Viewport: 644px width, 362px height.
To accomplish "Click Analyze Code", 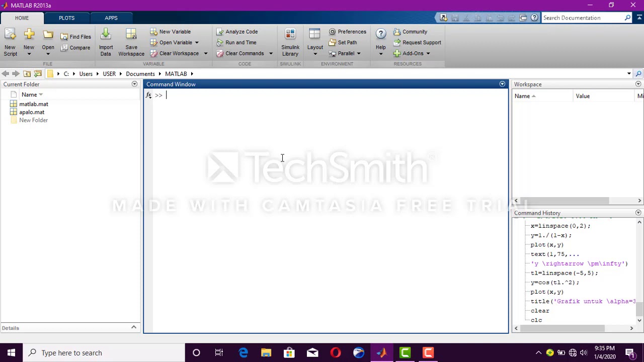I will [237, 32].
